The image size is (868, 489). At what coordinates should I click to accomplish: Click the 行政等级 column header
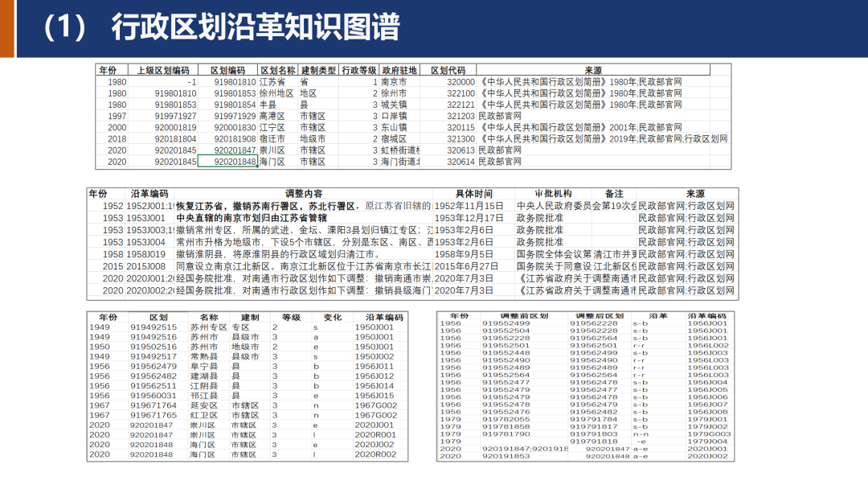click(x=359, y=70)
